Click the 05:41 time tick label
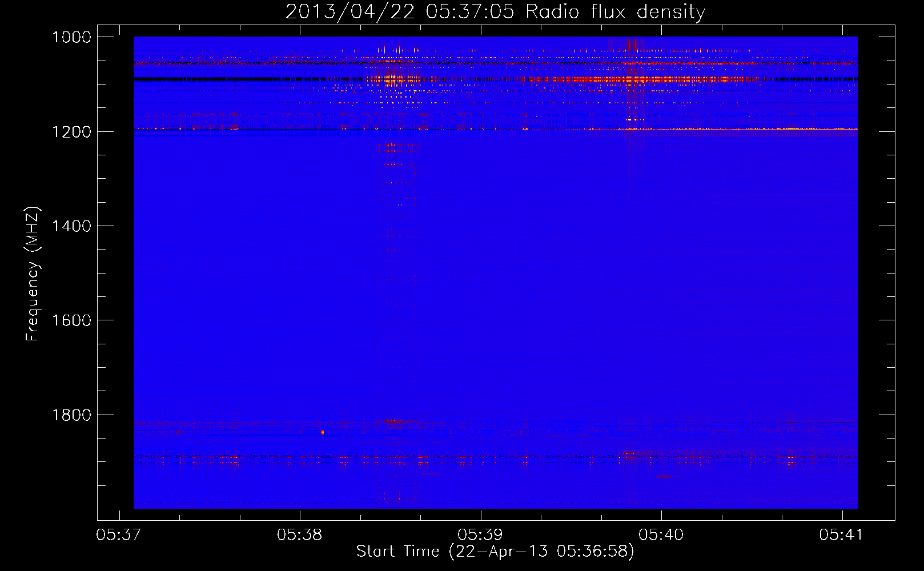This screenshot has height=571, width=924. pos(842,535)
